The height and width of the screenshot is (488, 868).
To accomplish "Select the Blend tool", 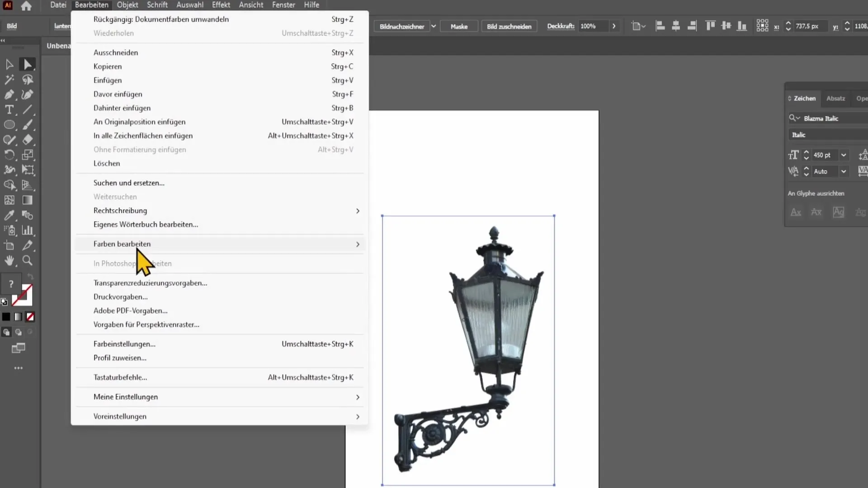I will click(28, 216).
